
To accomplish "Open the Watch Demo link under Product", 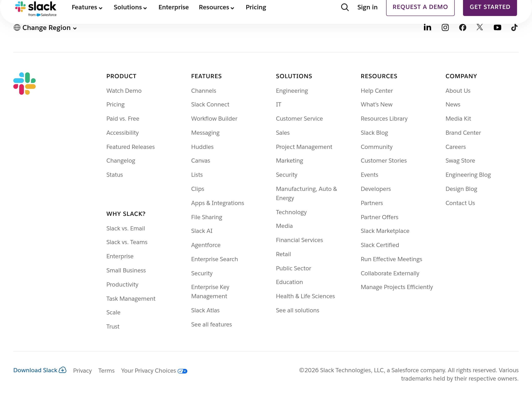I will click(x=124, y=91).
